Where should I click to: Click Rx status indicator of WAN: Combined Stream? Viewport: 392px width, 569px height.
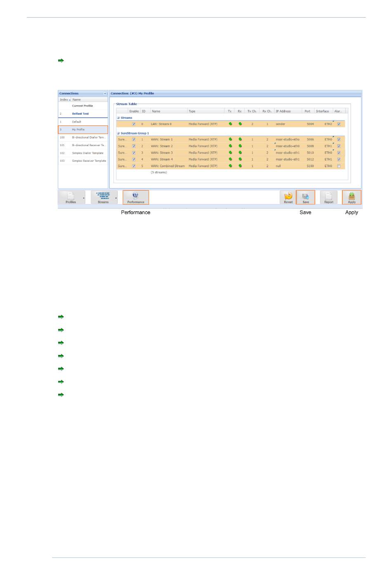click(240, 166)
